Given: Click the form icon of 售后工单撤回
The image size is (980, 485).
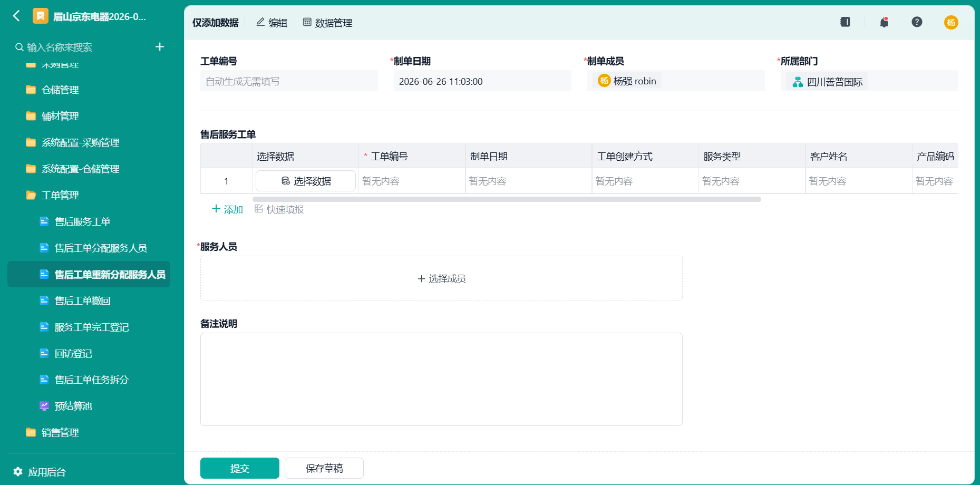Looking at the screenshot, I should tap(44, 300).
